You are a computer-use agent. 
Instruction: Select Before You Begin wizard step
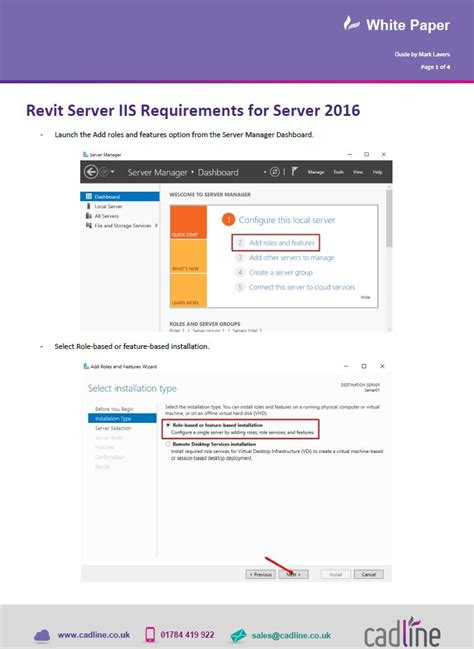pos(114,409)
